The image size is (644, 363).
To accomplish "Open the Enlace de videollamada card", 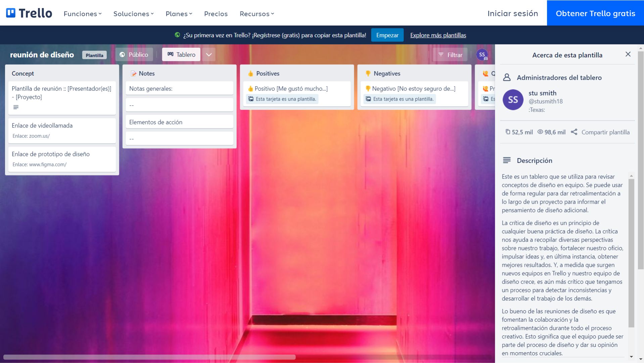I will click(62, 130).
